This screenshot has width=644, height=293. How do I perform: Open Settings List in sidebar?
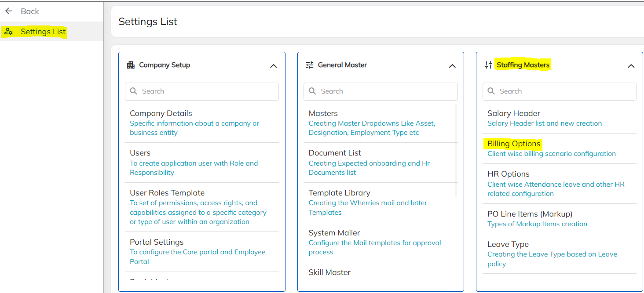pos(51,32)
